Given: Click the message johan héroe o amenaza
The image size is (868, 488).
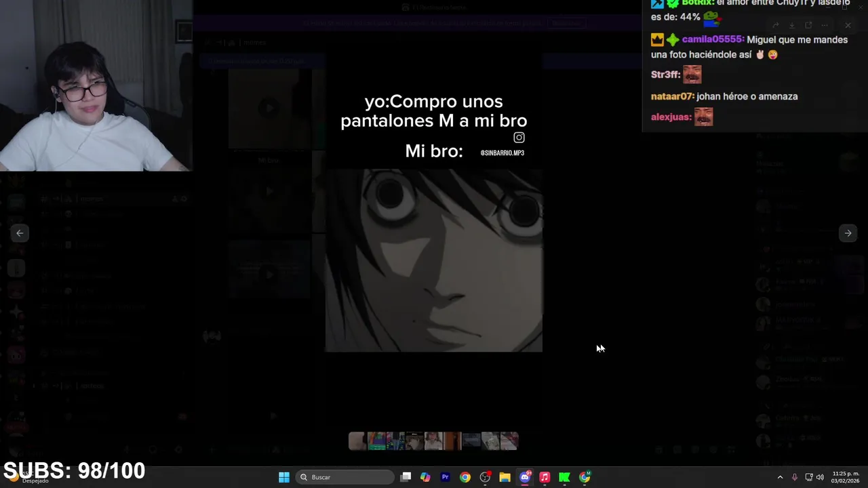Looking at the screenshot, I should point(747,96).
